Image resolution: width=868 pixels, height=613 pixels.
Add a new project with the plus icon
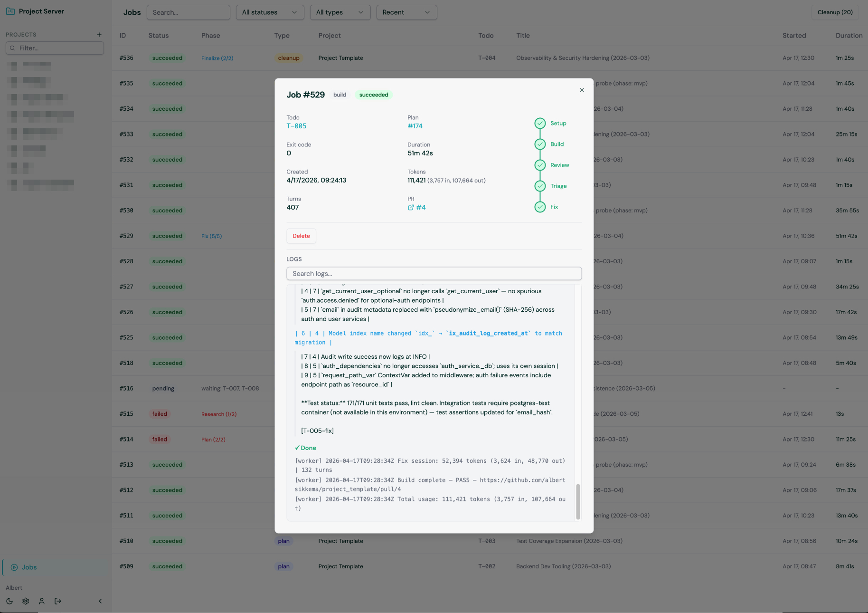[99, 34]
